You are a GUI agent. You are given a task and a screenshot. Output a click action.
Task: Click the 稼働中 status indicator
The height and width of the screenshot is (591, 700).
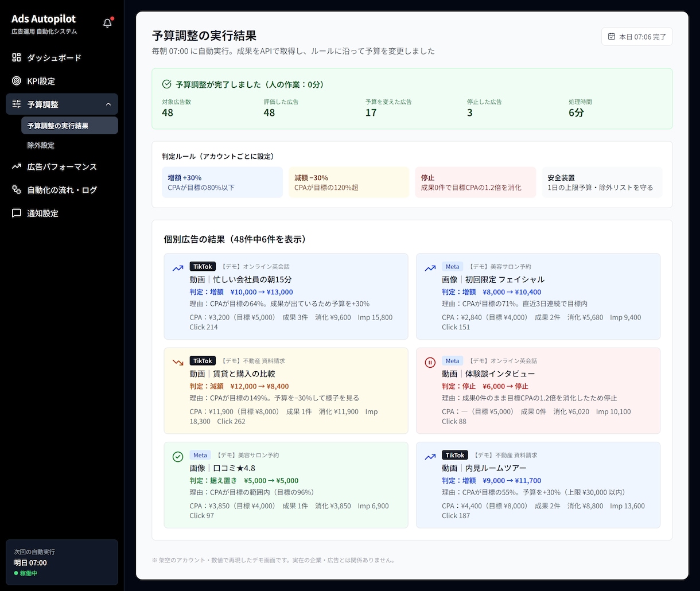[26, 573]
